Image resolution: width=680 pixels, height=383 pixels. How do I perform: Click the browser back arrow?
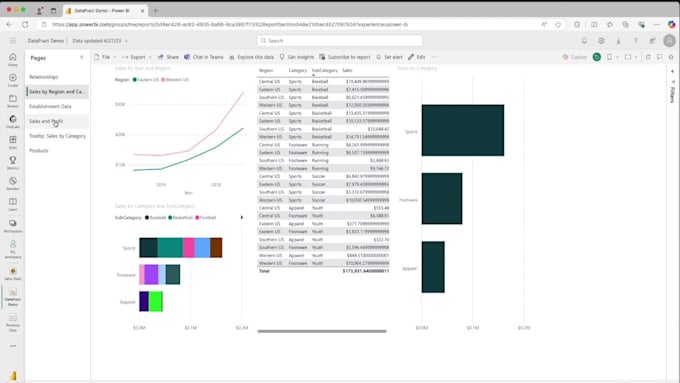tap(9, 25)
